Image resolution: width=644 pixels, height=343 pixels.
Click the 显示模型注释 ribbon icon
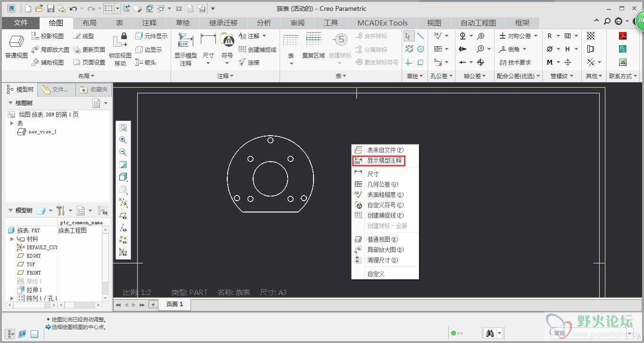[x=186, y=40]
